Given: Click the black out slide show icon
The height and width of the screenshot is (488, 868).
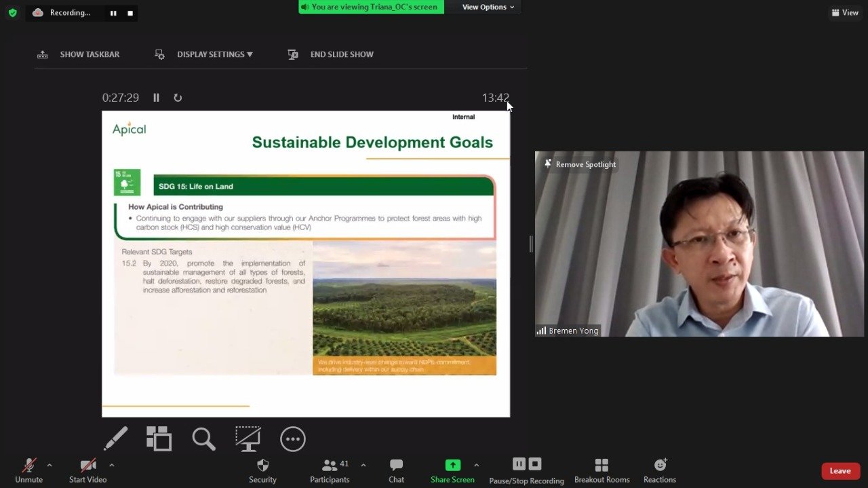Looking at the screenshot, I should click(248, 439).
